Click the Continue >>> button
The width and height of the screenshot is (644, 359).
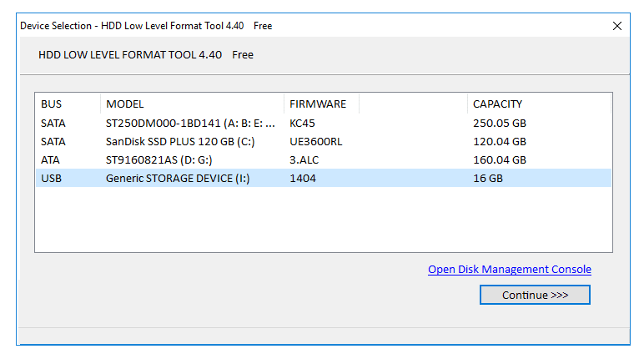pyautogui.click(x=535, y=295)
